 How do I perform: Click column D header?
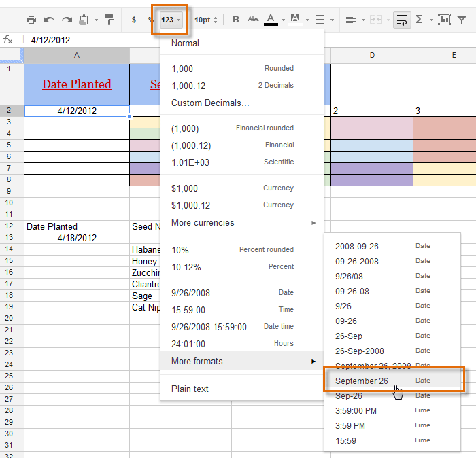pyautogui.click(x=372, y=55)
